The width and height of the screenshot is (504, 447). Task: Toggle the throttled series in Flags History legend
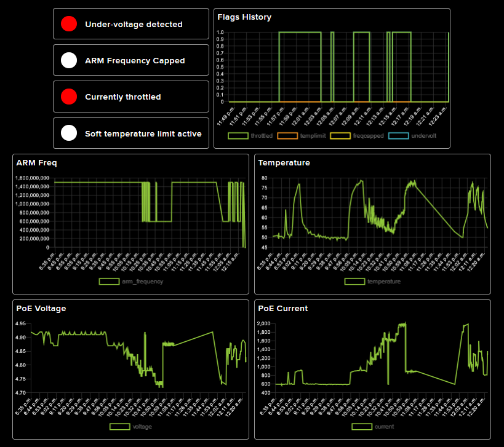(250, 135)
